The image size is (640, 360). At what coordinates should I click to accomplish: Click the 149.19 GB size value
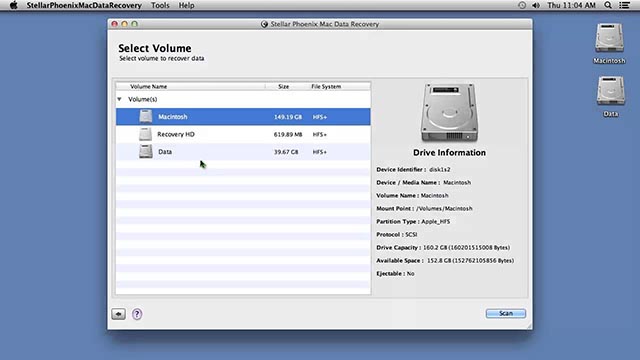pyautogui.click(x=288, y=117)
